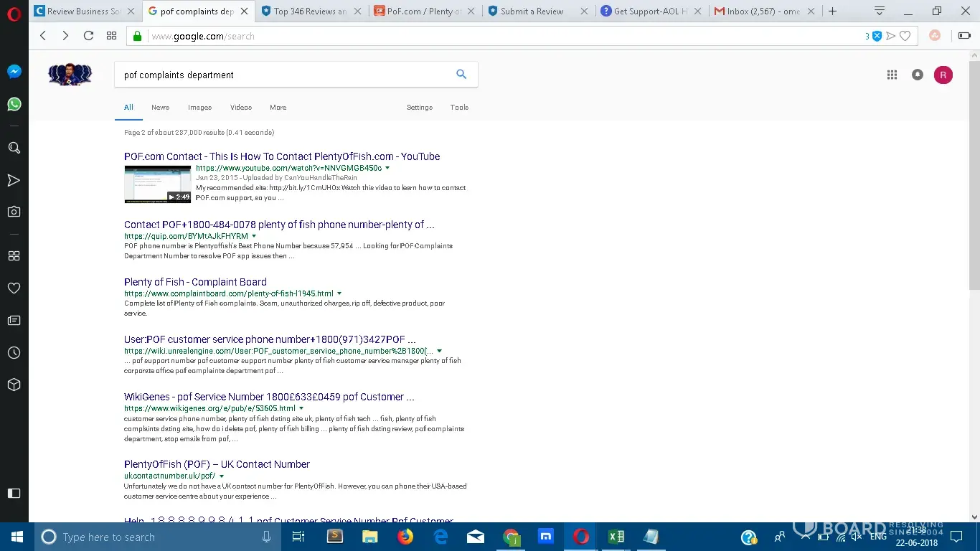The image size is (980, 551).
Task: Toggle the sidebar panel at bottom left
Action: click(14, 493)
